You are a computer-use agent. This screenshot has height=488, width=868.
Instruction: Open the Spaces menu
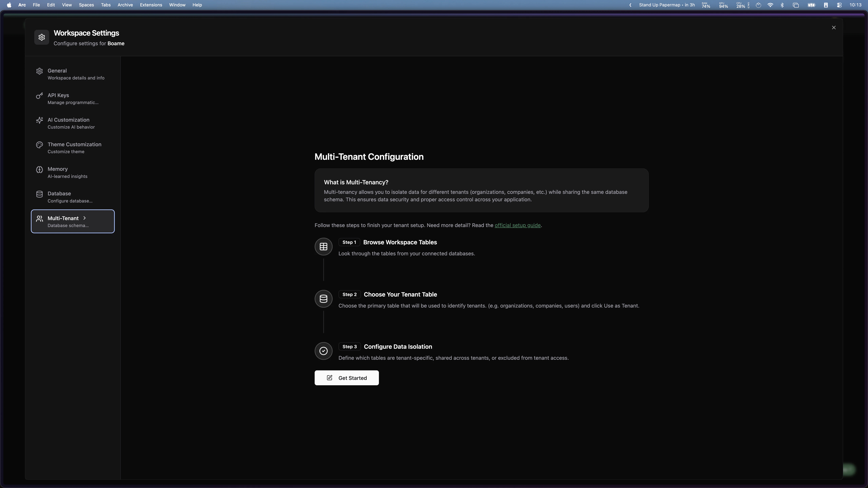coord(86,5)
